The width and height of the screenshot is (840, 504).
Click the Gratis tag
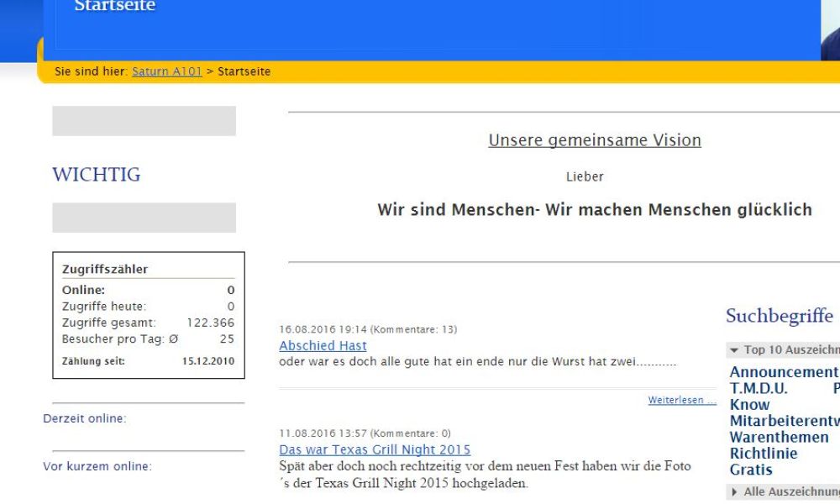(750, 470)
